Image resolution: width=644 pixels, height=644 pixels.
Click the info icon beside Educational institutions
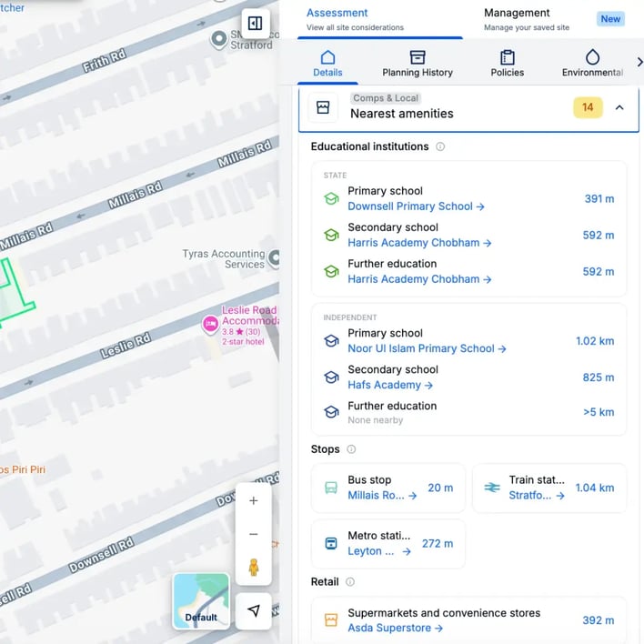point(440,146)
